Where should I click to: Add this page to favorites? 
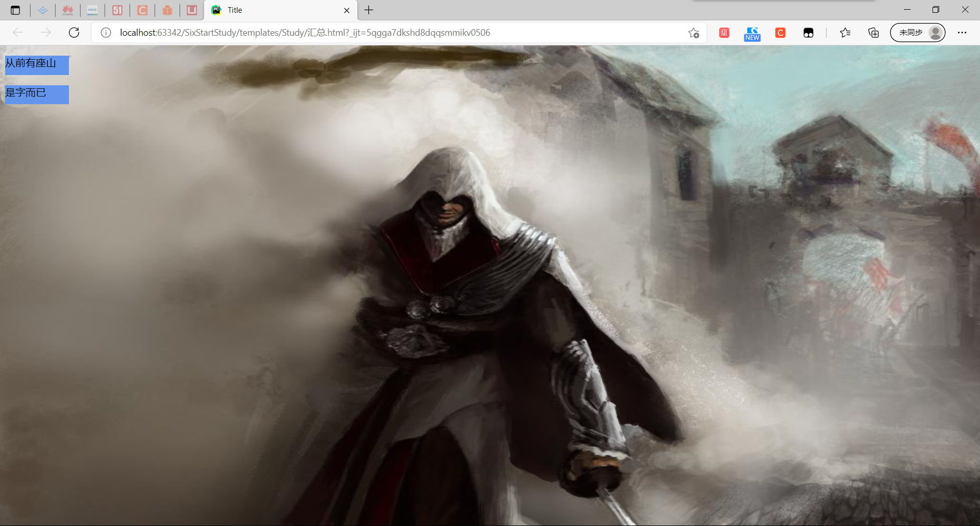[694, 33]
